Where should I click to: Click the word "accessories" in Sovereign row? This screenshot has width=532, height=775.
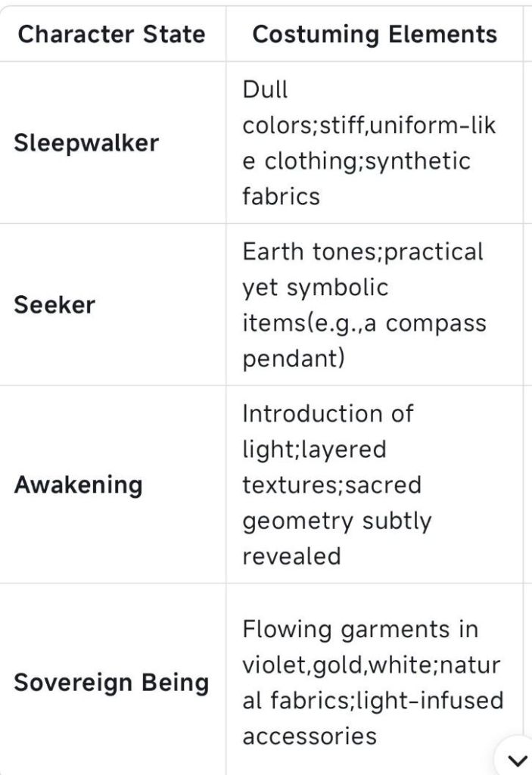(310, 736)
